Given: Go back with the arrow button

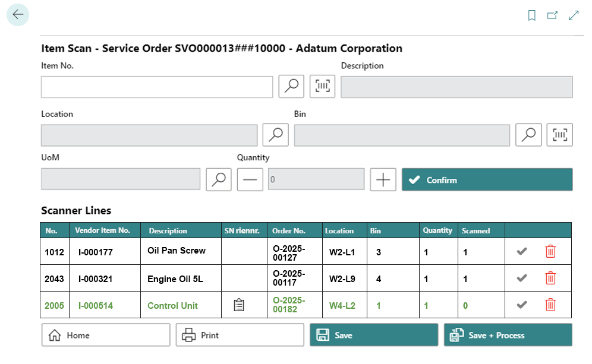Looking at the screenshot, I should coord(18,15).
